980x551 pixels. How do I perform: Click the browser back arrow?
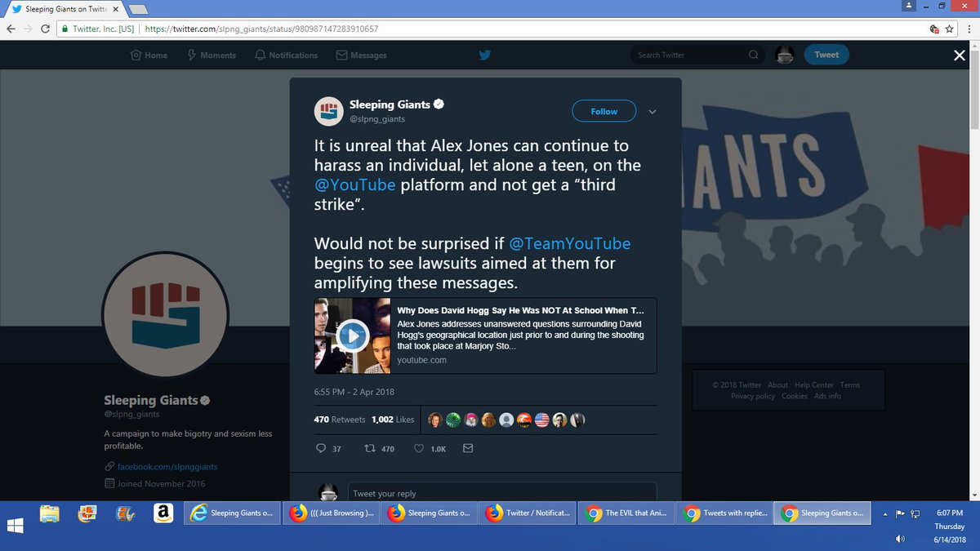click(x=11, y=29)
